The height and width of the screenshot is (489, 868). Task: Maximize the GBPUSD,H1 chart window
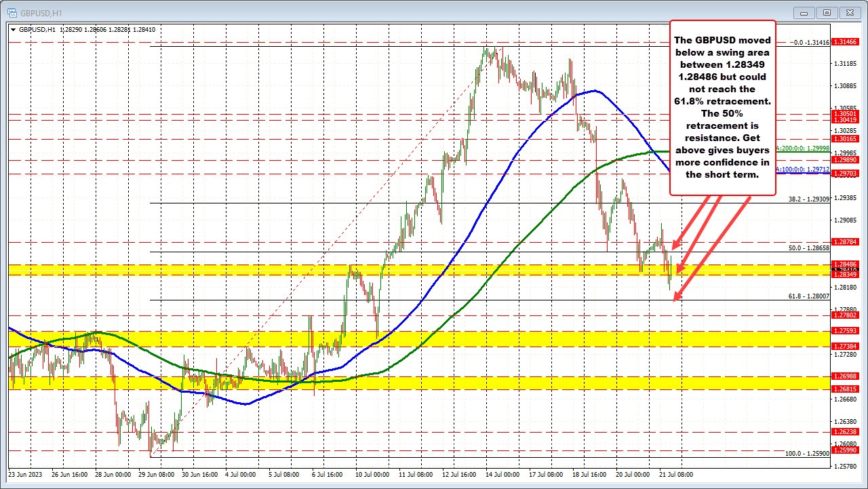tap(827, 12)
